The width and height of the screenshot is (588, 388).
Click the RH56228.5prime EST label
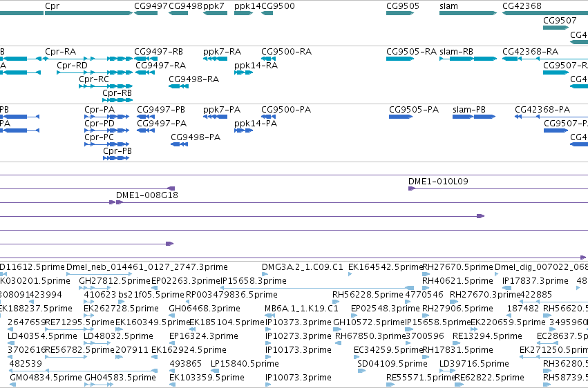(x=368, y=294)
